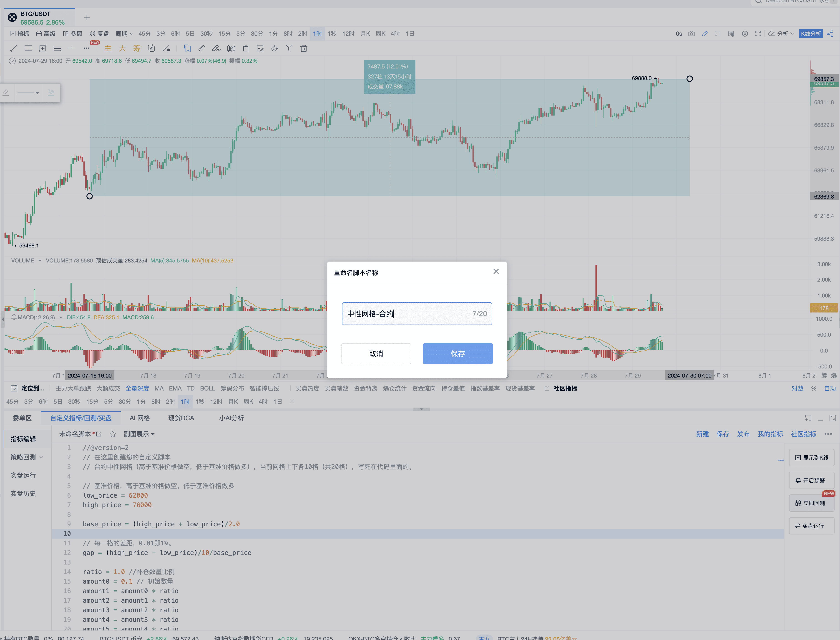Viewport: 840px width, 640px height.
Task: Select the 月K timeframe in top bar
Action: click(x=365, y=33)
